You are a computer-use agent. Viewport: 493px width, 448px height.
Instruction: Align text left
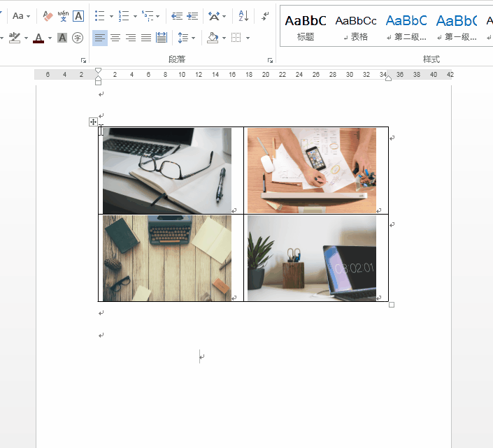[100, 38]
